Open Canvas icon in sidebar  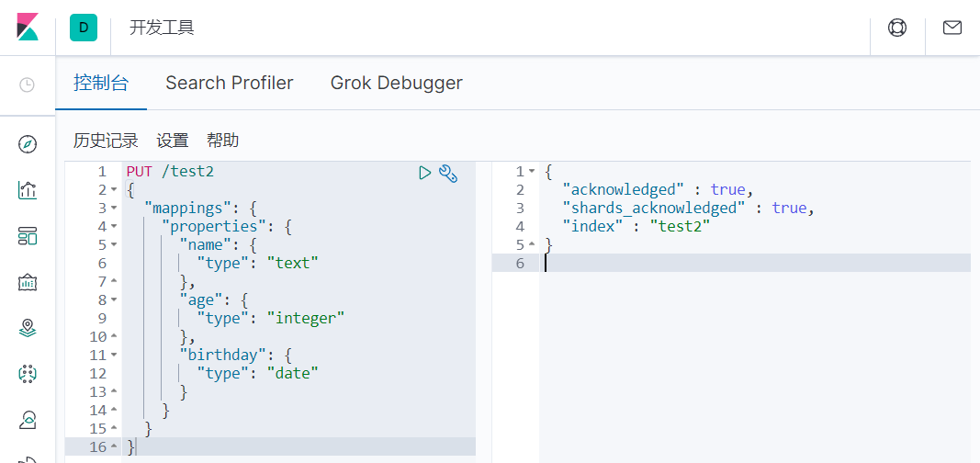(28, 282)
